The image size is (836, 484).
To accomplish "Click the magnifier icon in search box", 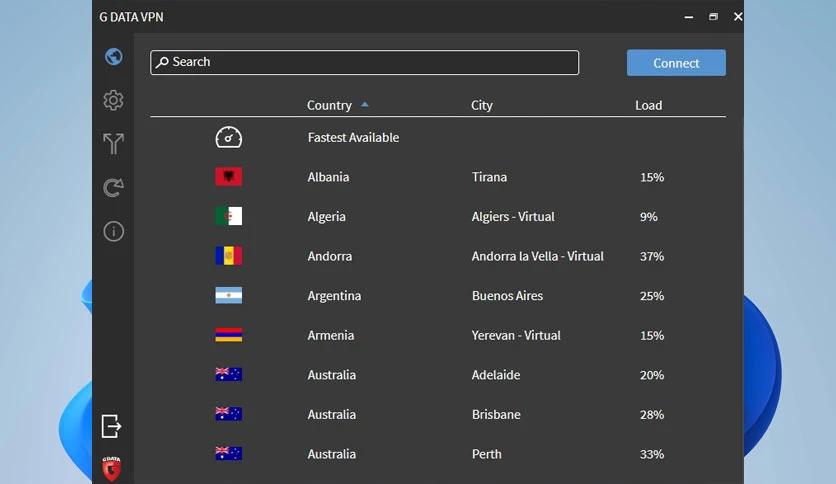I will 163,62.
